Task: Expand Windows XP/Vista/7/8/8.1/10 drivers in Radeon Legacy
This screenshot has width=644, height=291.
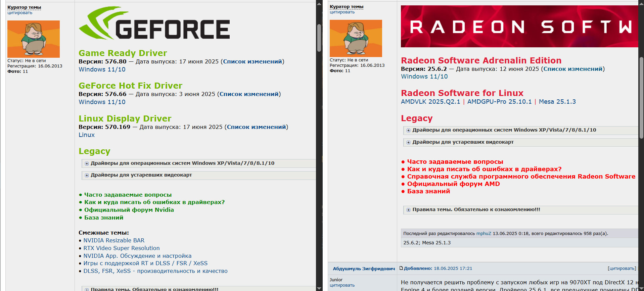Action: click(409, 130)
